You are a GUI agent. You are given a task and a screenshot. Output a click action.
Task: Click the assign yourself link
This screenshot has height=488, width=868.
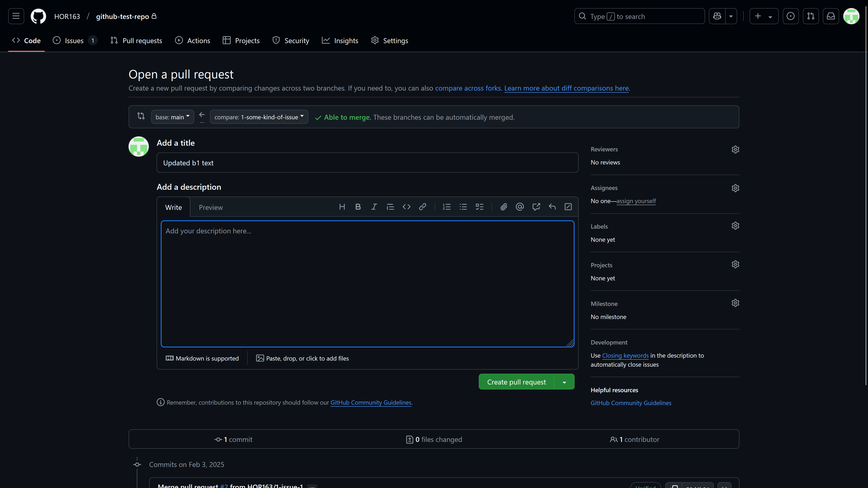(x=636, y=201)
